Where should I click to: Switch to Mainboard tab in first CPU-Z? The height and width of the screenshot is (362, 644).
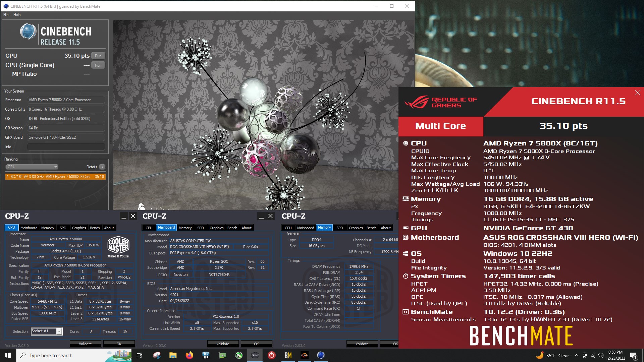(x=29, y=228)
